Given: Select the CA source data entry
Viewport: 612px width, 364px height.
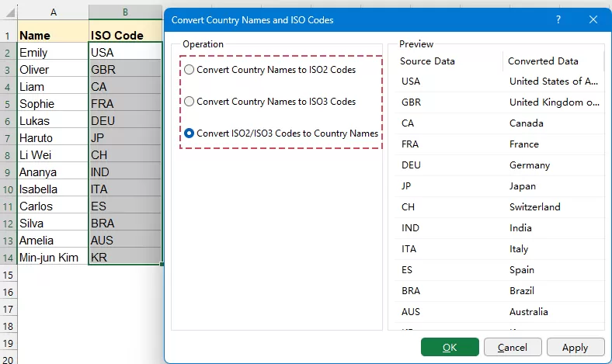Looking at the screenshot, I should coord(408,123).
